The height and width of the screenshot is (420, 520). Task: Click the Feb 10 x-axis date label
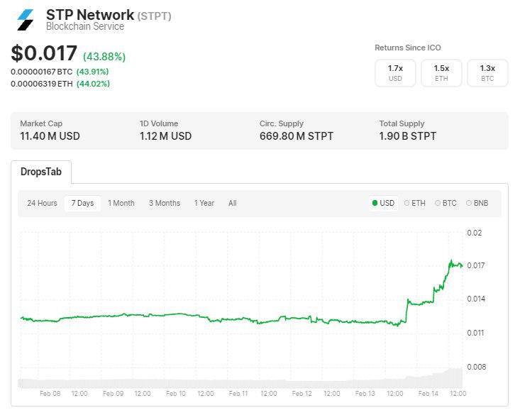176,394
